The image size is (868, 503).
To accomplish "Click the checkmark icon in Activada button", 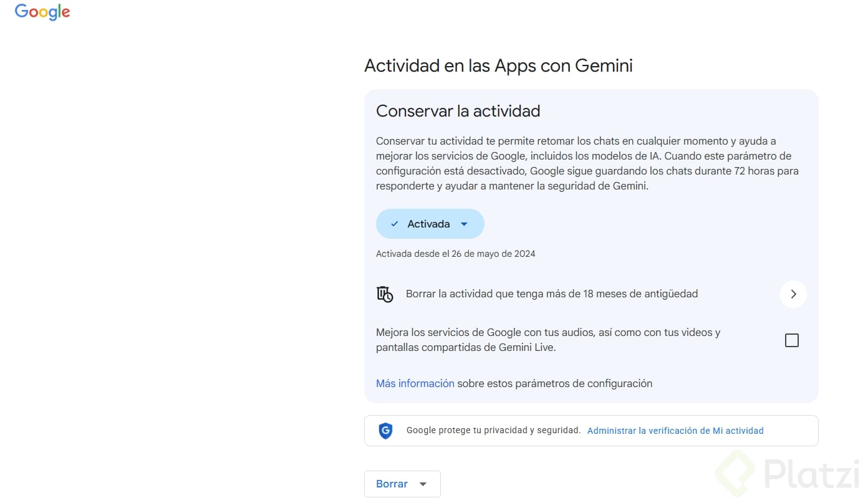I will coord(394,224).
